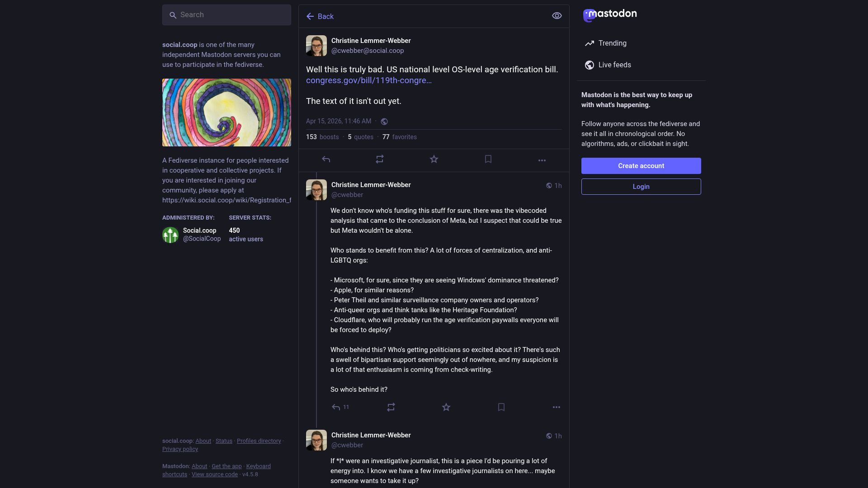868x488 pixels.
Task: Open more menu on 'So who's behind it' post
Action: click(557, 407)
